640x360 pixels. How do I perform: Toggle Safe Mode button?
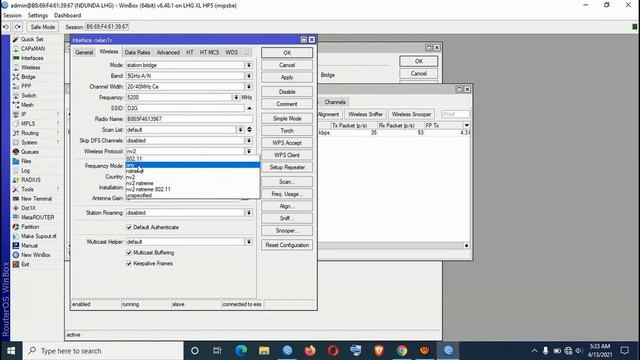(x=42, y=27)
